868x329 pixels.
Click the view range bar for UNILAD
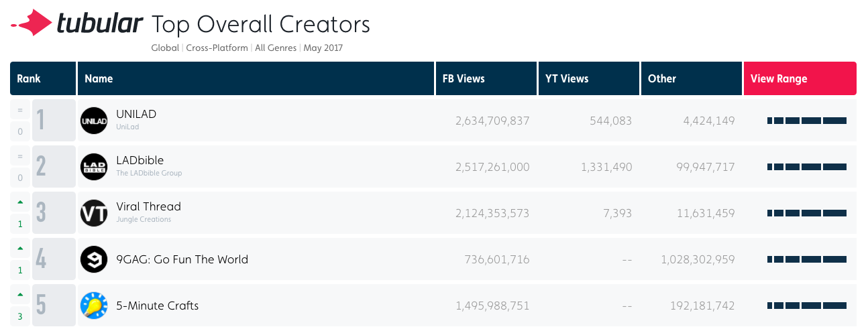806,121
